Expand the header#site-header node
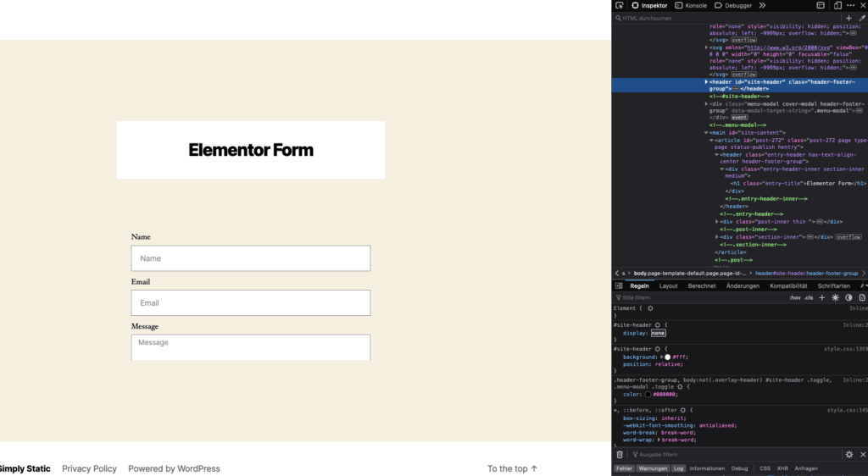The width and height of the screenshot is (868, 476). coord(706,82)
